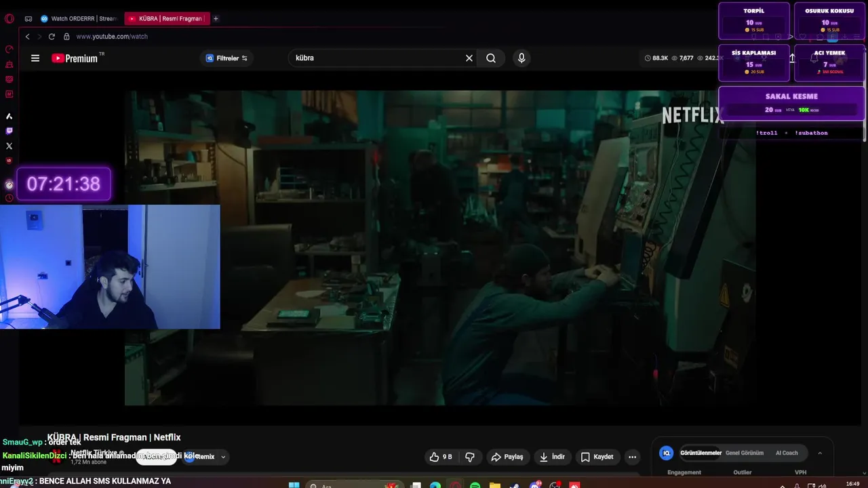
Task: Dislike the KÜBRA trailer video
Action: point(470,457)
